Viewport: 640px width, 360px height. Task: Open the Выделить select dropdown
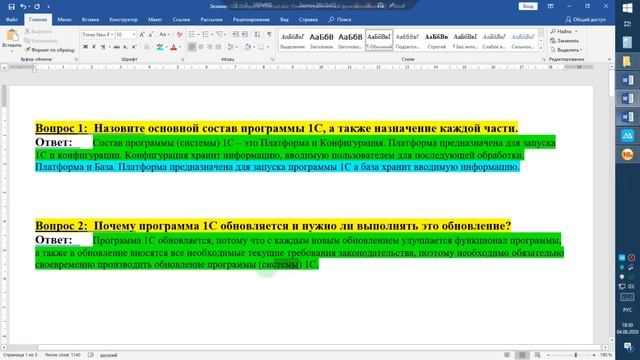point(566,50)
